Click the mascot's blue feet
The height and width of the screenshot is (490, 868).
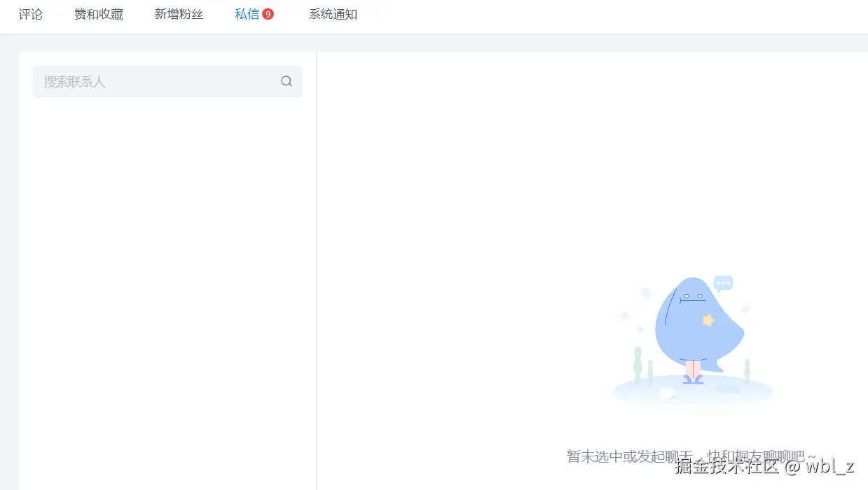(x=692, y=380)
